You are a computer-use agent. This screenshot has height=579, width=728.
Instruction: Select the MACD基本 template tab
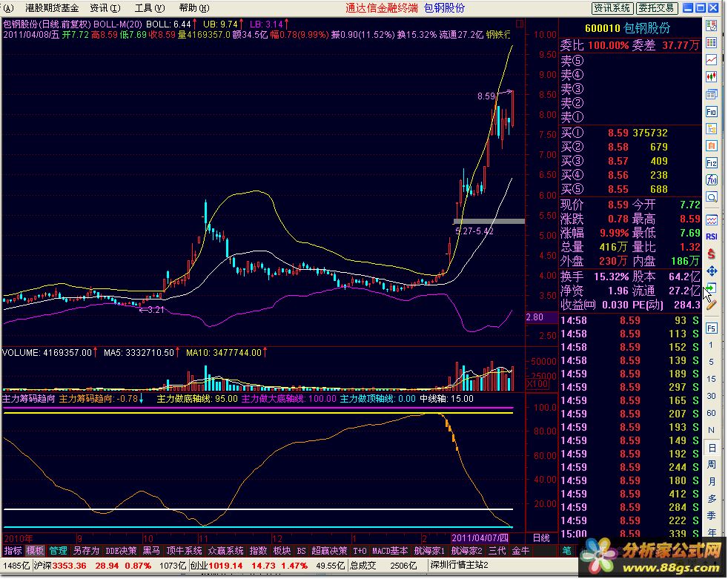click(390, 551)
